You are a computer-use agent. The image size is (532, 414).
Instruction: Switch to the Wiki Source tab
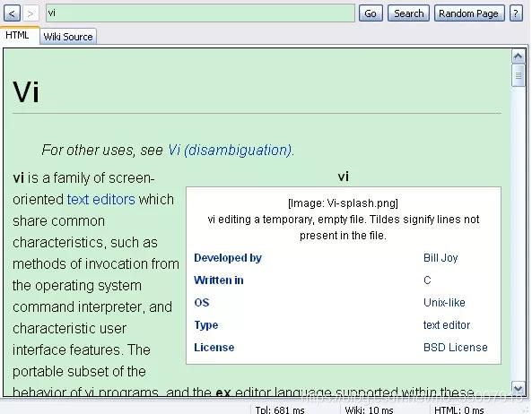pyautogui.click(x=68, y=36)
